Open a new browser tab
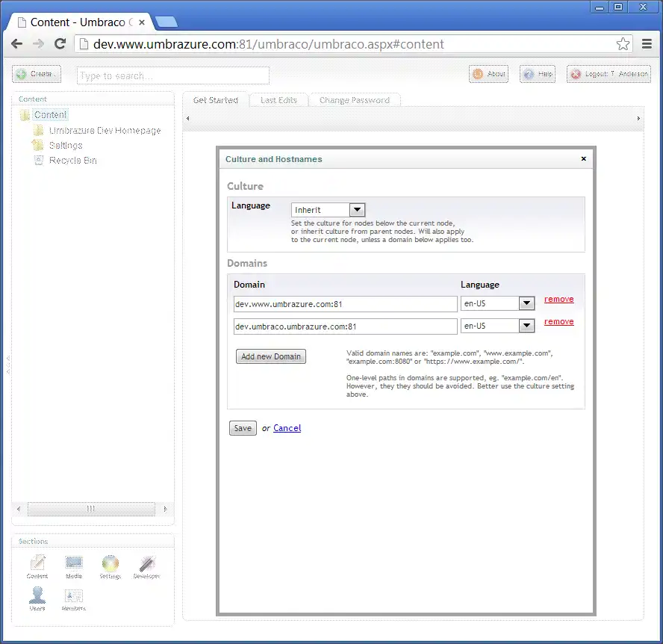The image size is (663, 644). pyautogui.click(x=166, y=22)
